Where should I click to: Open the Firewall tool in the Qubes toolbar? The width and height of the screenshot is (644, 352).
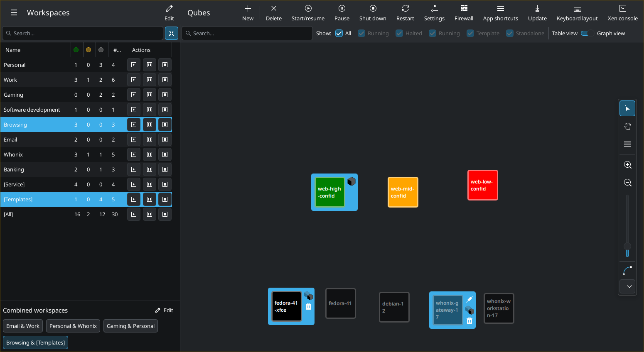(464, 12)
